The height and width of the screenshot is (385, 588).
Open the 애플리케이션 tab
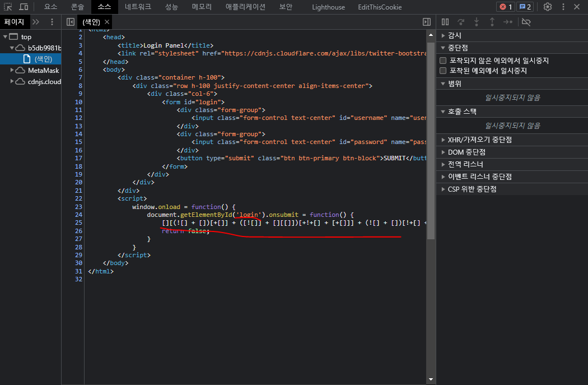[245, 7]
